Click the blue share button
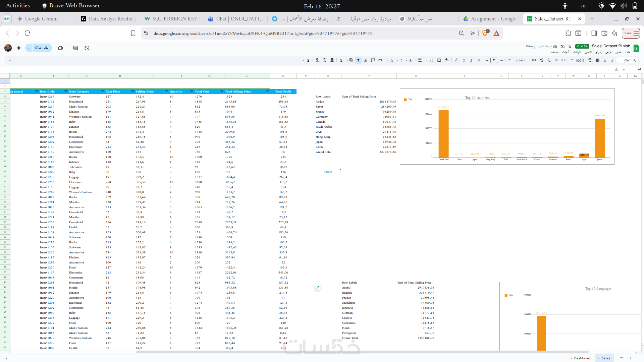Screen dimensions: 644x362 point(41,48)
